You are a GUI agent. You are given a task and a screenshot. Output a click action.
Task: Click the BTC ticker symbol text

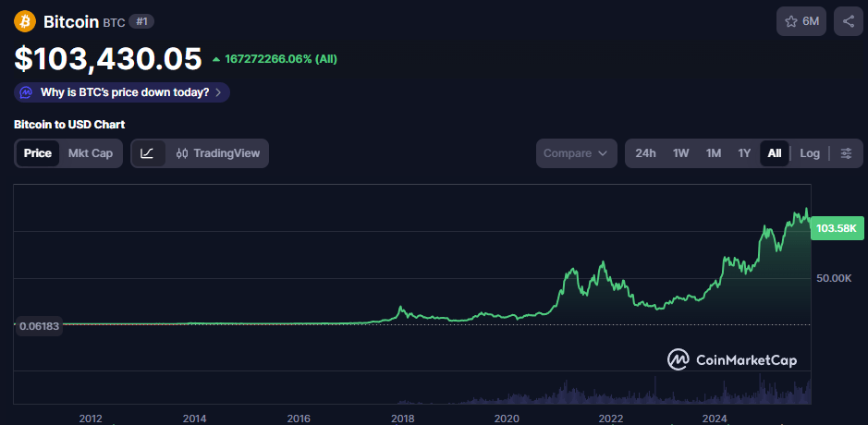pyautogui.click(x=114, y=23)
